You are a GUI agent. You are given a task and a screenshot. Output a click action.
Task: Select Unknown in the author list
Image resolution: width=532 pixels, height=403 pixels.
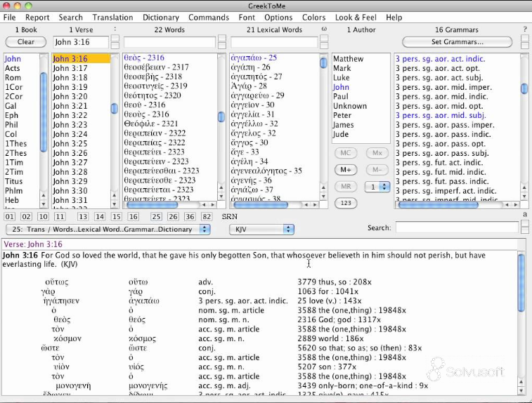(350, 106)
